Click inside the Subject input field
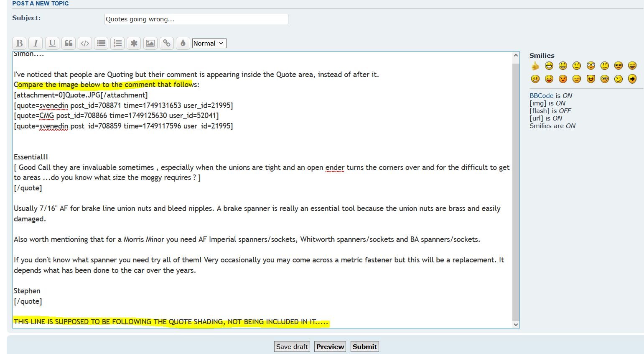 point(196,19)
